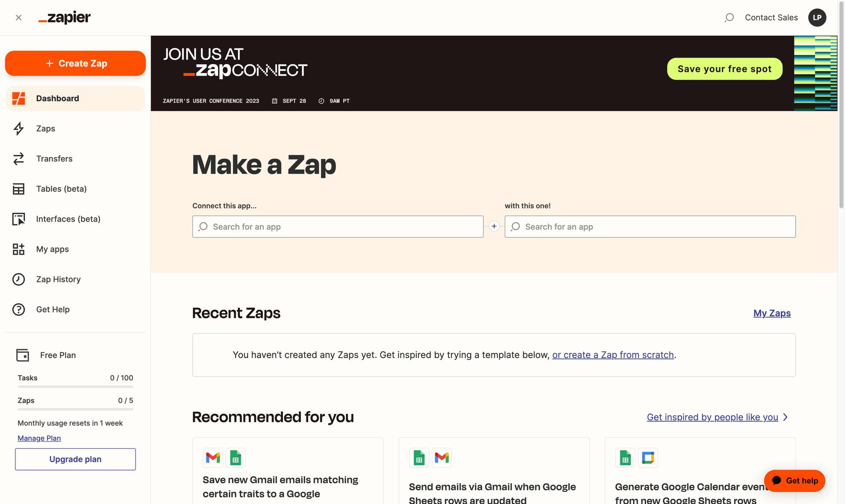Click the Google Calendar icon on the third template
The height and width of the screenshot is (504, 845).
[648, 457]
